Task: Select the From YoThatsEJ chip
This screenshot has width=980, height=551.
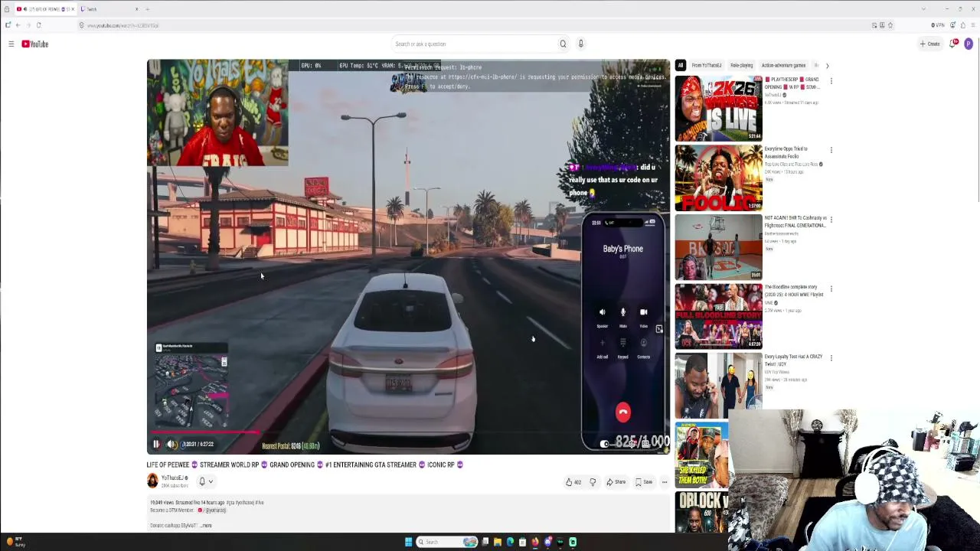Action: [707, 66]
